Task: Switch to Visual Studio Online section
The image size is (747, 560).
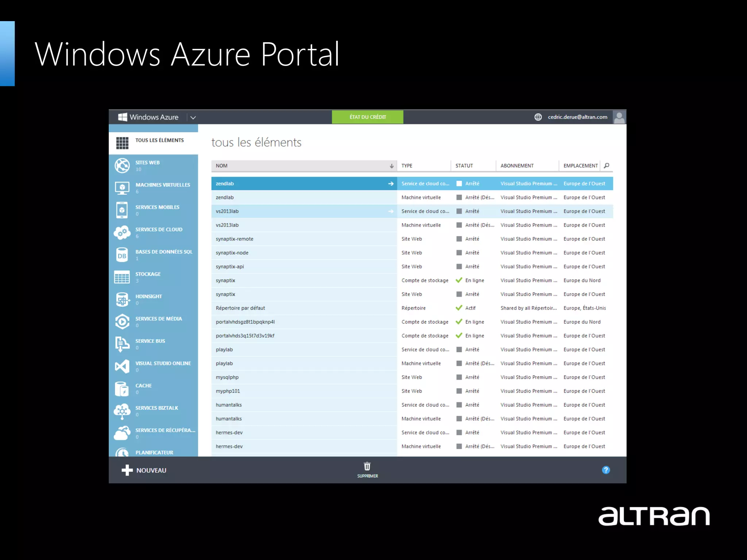Action: (x=154, y=366)
